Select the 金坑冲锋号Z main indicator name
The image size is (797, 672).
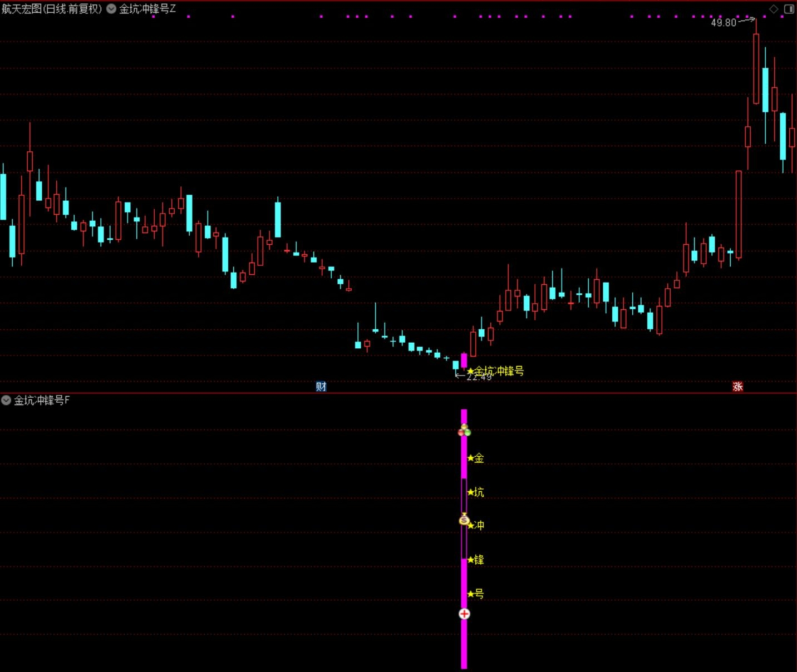[147, 9]
